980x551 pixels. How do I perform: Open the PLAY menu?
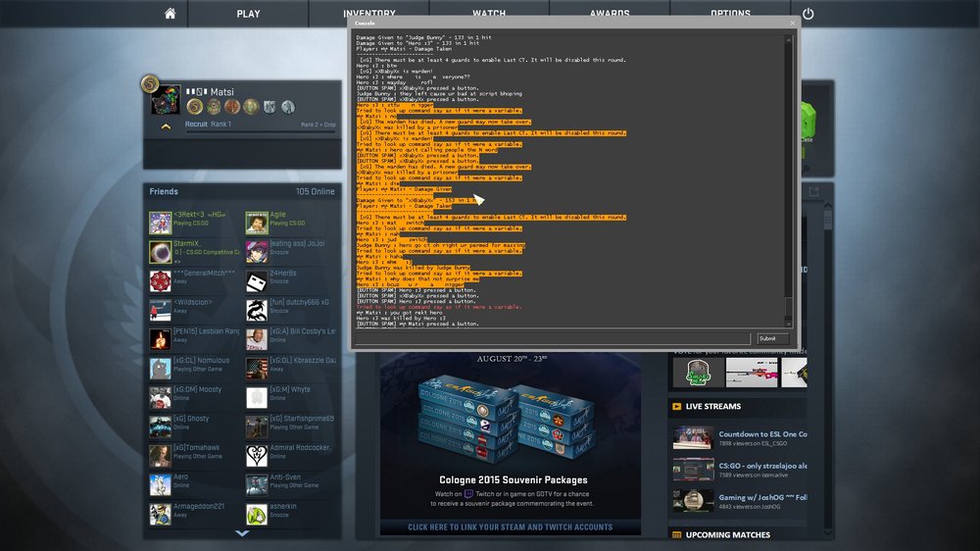tap(248, 14)
